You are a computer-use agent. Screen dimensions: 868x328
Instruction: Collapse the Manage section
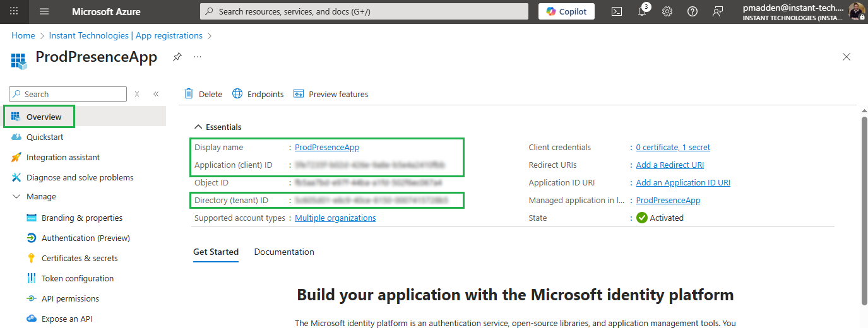tap(16, 197)
